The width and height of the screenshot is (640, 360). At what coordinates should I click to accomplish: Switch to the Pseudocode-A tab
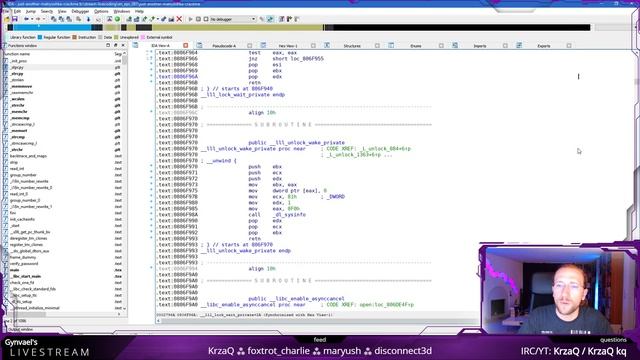tap(224, 46)
